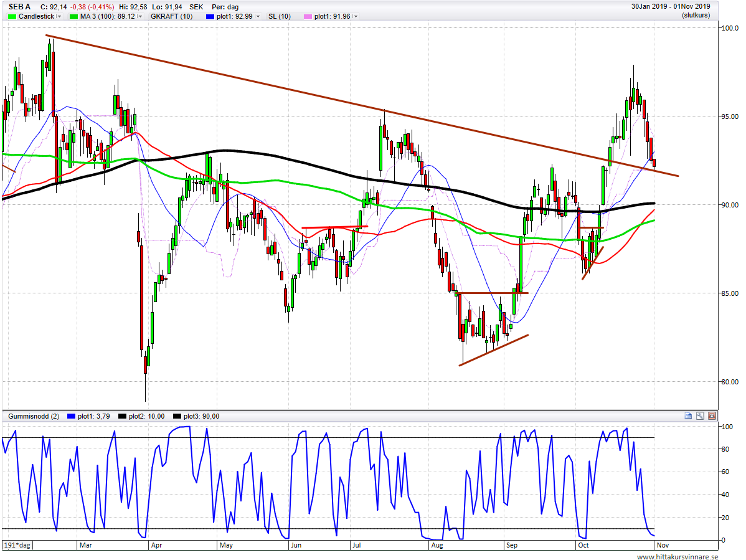Select the SL (10) indicator label

(279, 16)
